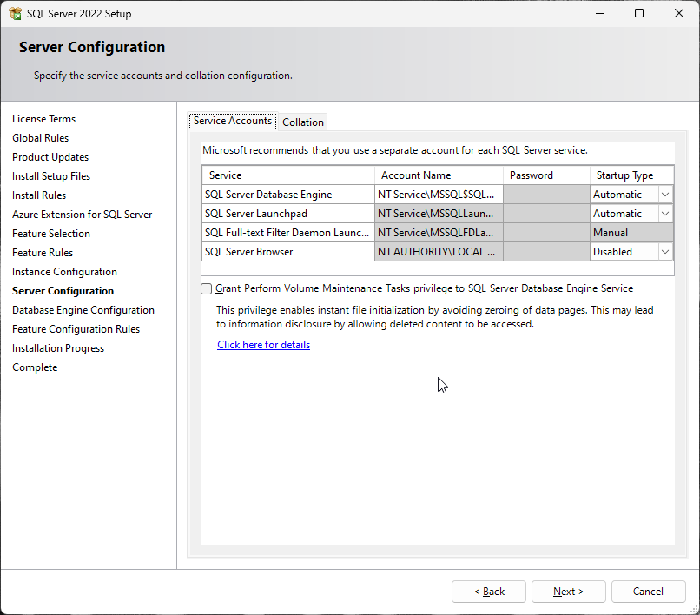Minimize the SQL Server Setup window
The width and height of the screenshot is (700, 615).
click(x=599, y=14)
